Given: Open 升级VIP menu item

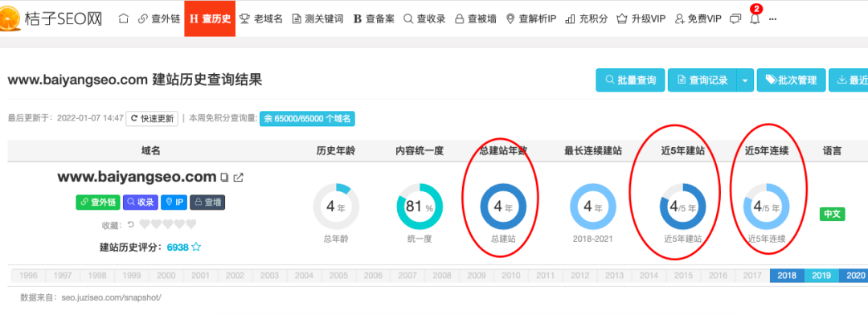Looking at the screenshot, I should (641, 18).
